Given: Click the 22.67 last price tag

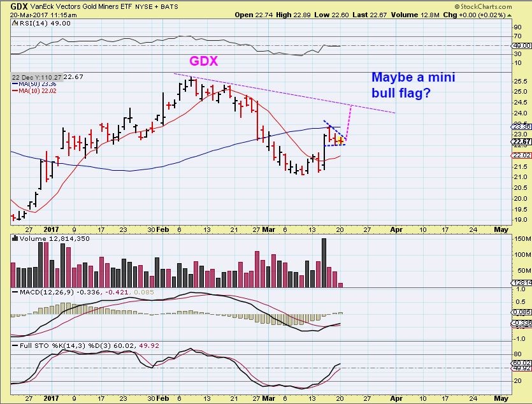Looking at the screenshot, I should click(522, 141).
